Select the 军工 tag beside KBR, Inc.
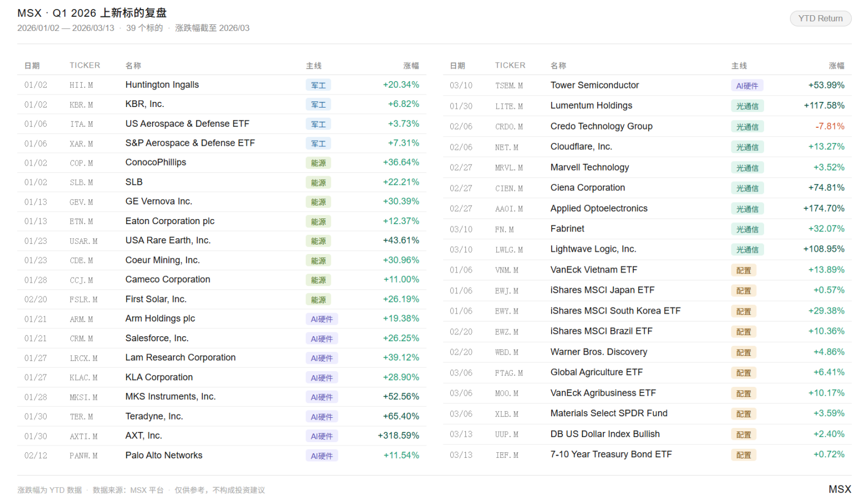This screenshot has width=866, height=504. point(318,105)
